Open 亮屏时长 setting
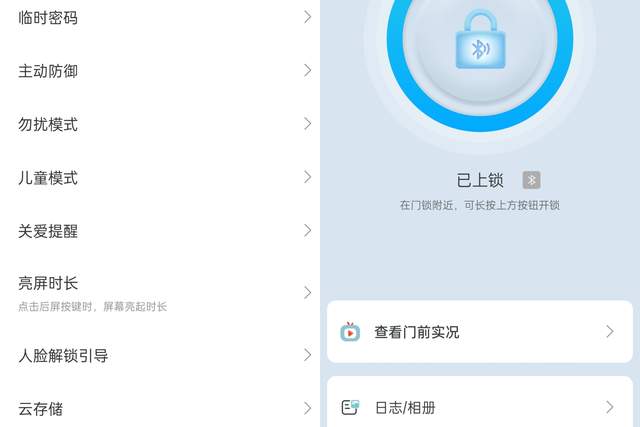 click(160, 293)
